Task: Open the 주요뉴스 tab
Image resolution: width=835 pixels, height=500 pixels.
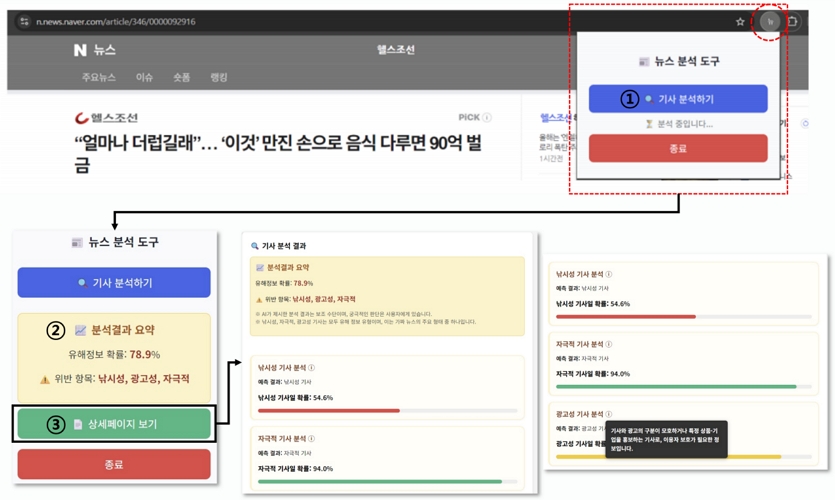Action: click(x=99, y=77)
